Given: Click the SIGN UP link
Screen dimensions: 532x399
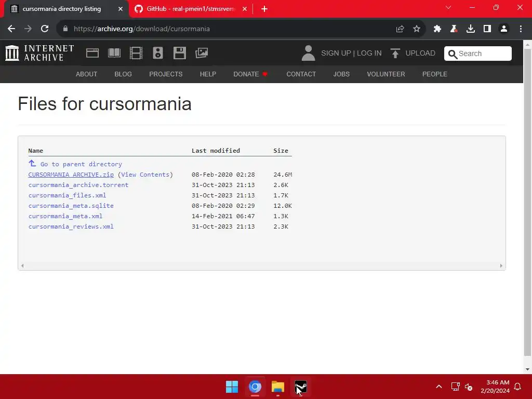Looking at the screenshot, I should pyautogui.click(x=336, y=54).
